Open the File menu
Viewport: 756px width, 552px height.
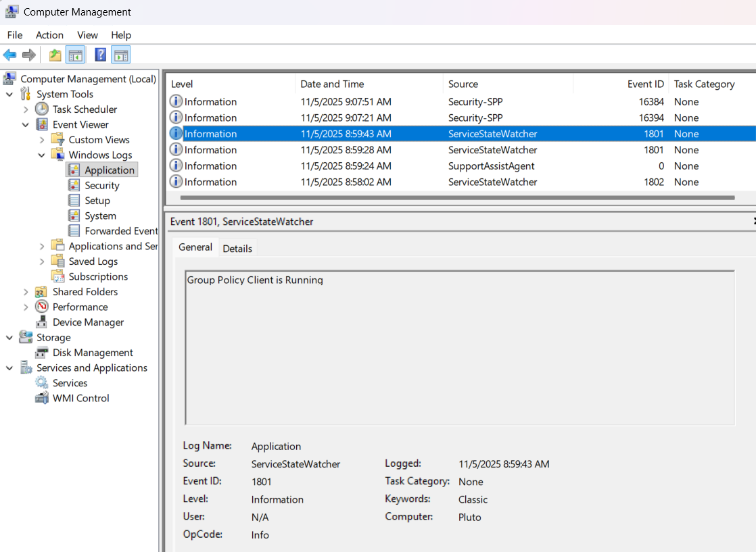(x=14, y=35)
